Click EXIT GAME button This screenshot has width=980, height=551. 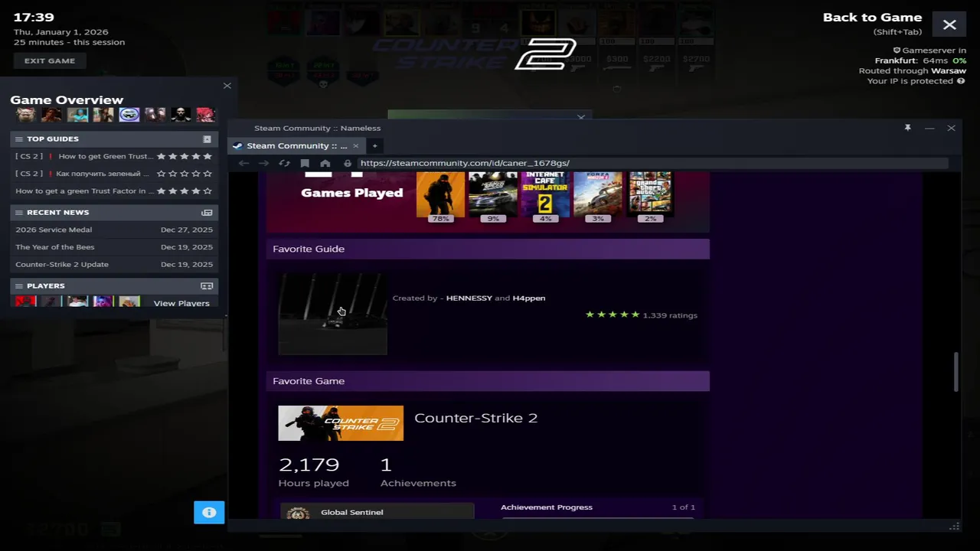click(x=50, y=60)
